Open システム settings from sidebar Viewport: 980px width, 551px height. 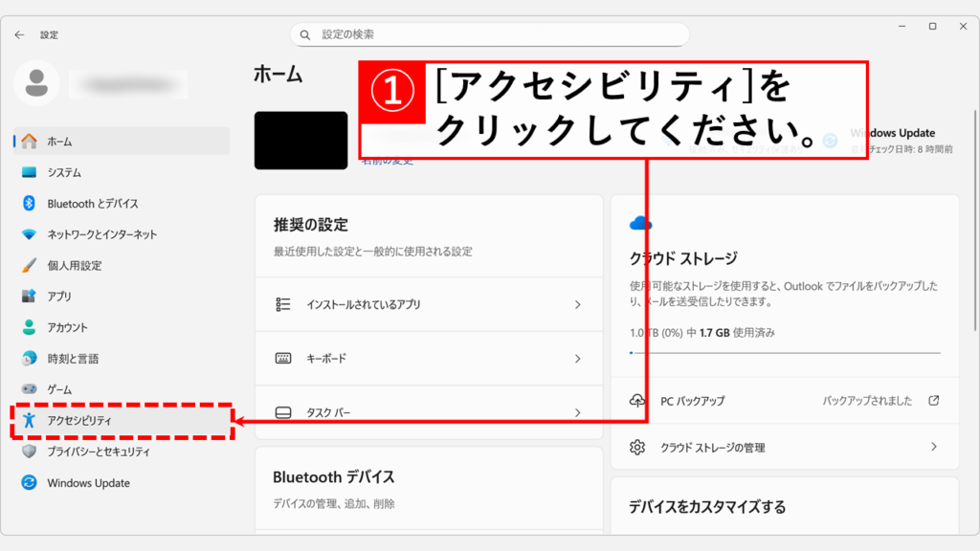[x=64, y=173]
